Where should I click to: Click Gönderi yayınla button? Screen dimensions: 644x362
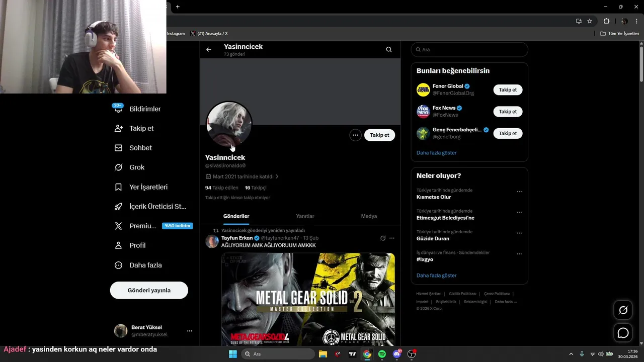coord(149,290)
